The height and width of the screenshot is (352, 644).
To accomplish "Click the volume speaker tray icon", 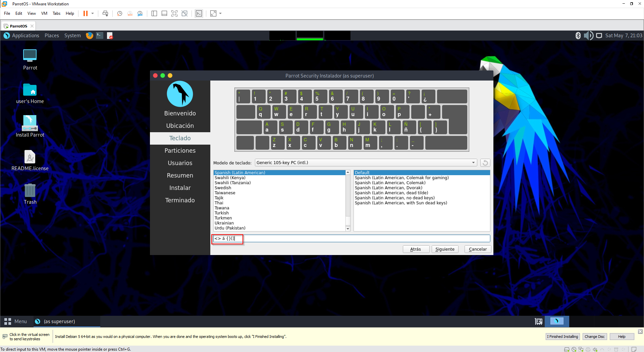I will click(x=588, y=36).
